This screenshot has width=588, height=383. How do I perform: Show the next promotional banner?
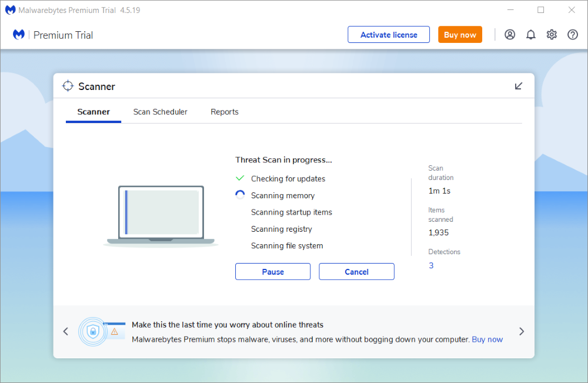pyautogui.click(x=522, y=331)
